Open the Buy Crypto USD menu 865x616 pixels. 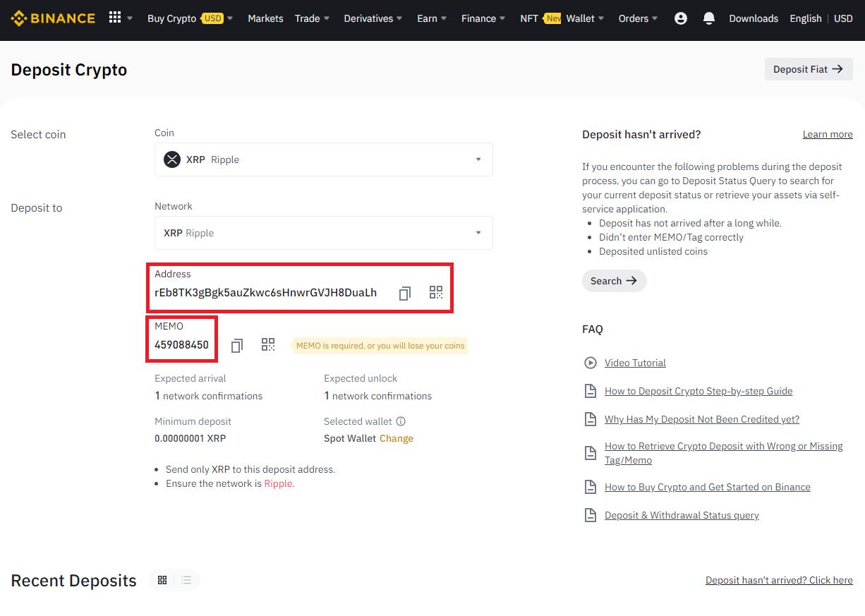coord(190,18)
